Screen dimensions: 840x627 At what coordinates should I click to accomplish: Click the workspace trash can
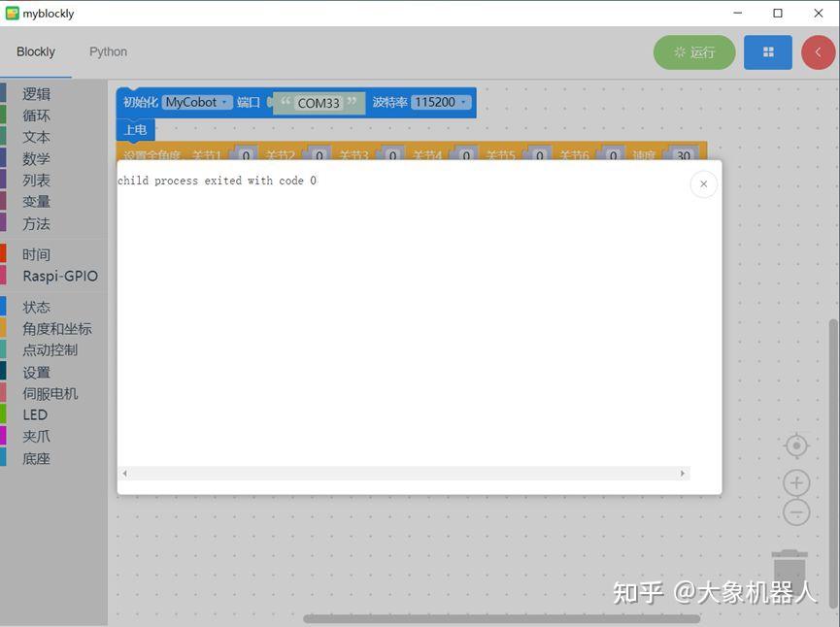790,563
